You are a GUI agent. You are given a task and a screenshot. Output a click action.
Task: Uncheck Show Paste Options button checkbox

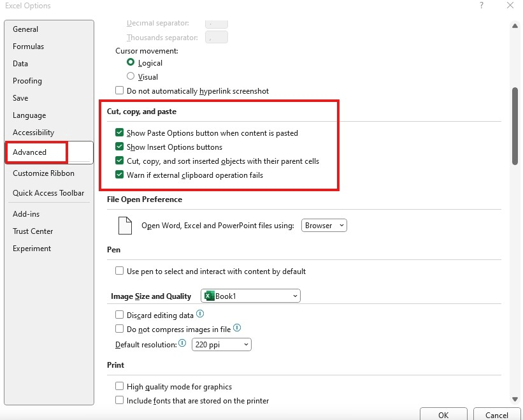[x=119, y=133]
